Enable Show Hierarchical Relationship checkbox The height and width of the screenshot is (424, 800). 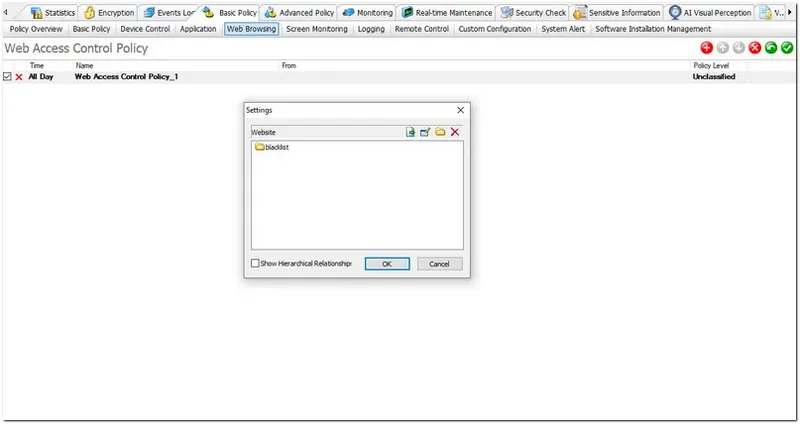click(x=255, y=263)
